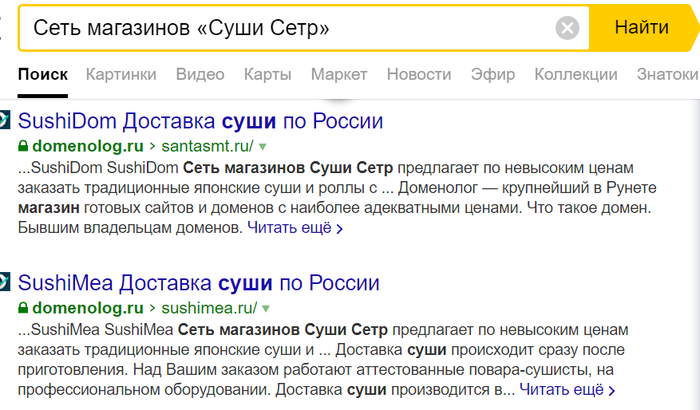Screen dimensions: 700x410
Task: Click the SushiMea result favicon
Action: coord(4,281)
